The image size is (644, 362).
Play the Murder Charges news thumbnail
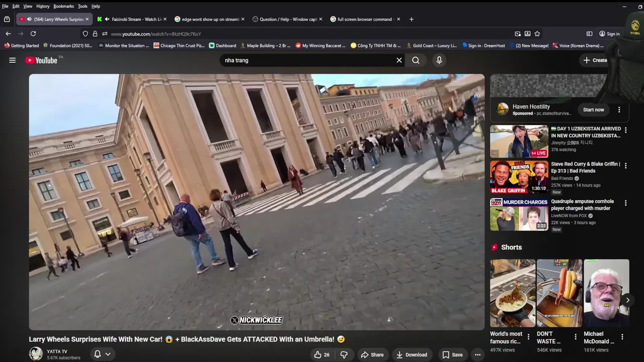[519, 214]
